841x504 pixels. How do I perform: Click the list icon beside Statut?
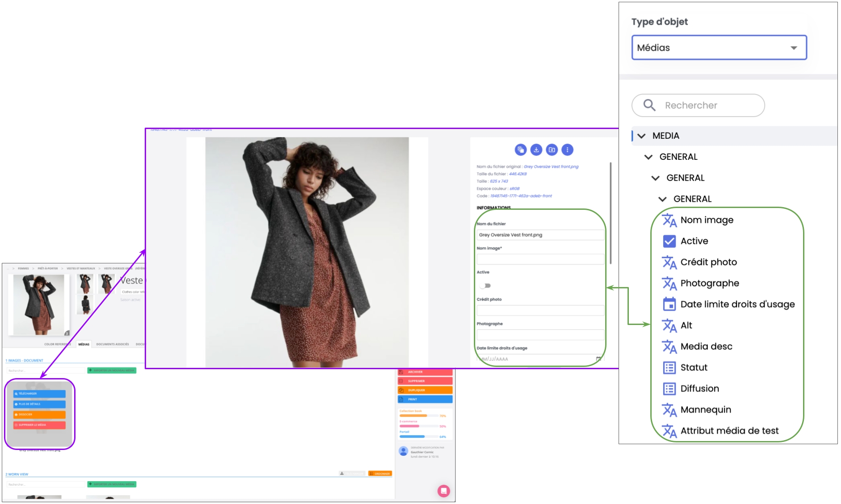[x=669, y=367]
